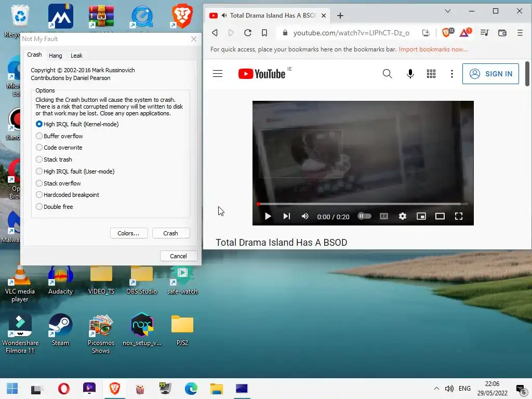
Task: Click YouTube SIGN IN button
Action: tap(490, 74)
